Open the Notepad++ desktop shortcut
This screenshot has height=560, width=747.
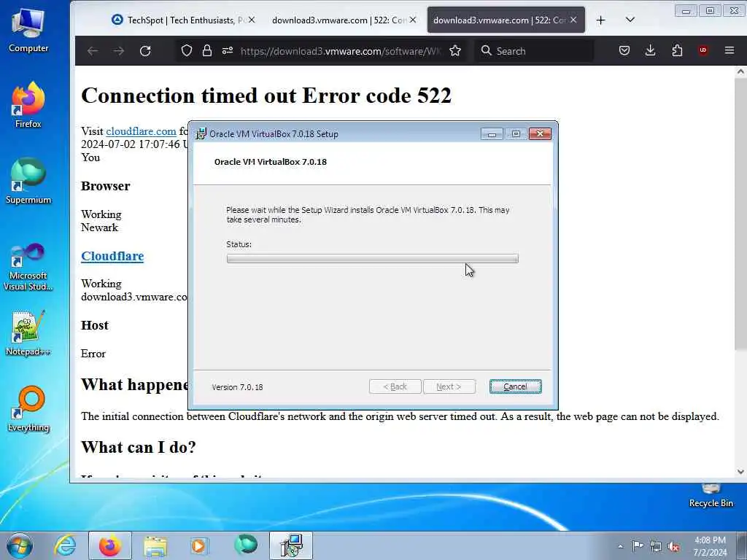click(28, 333)
